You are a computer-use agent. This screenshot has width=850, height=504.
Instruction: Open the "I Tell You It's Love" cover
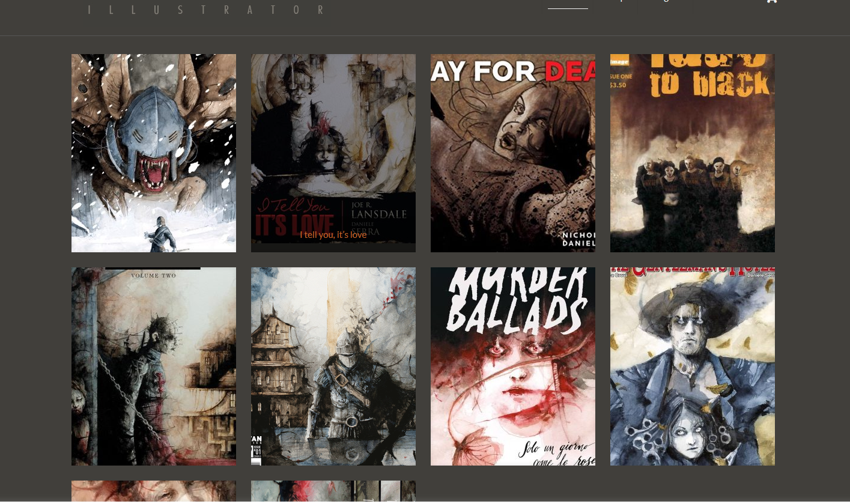point(333,138)
